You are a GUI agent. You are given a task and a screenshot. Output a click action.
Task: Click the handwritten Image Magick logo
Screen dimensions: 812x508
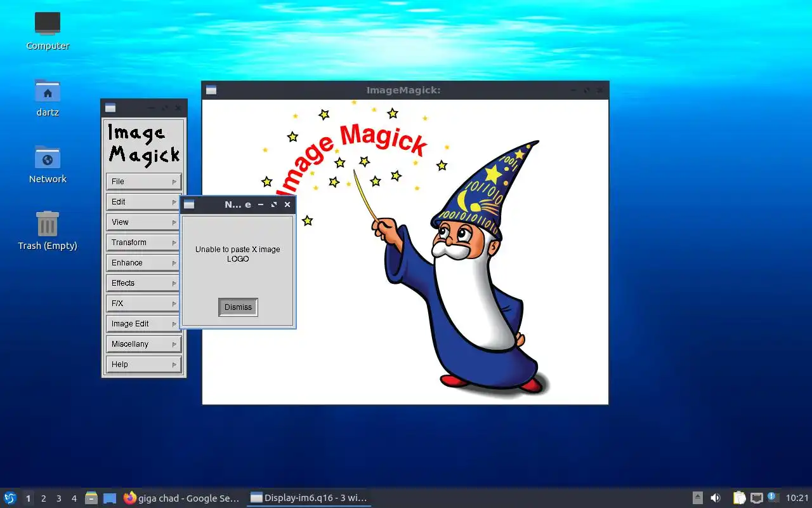(144, 145)
